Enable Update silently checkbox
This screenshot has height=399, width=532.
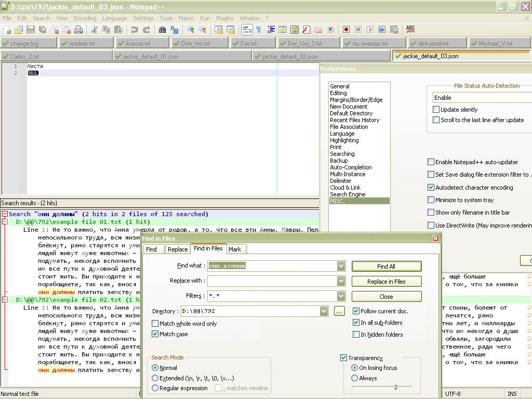click(436, 109)
